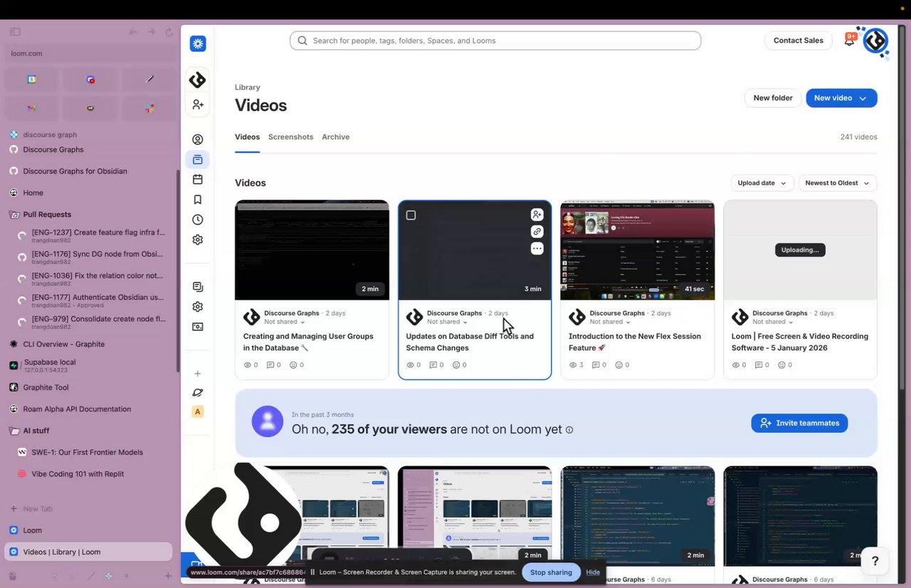This screenshot has height=588, width=911.
Task: Click the notes document icon in Loom sidebar
Action: (198, 287)
